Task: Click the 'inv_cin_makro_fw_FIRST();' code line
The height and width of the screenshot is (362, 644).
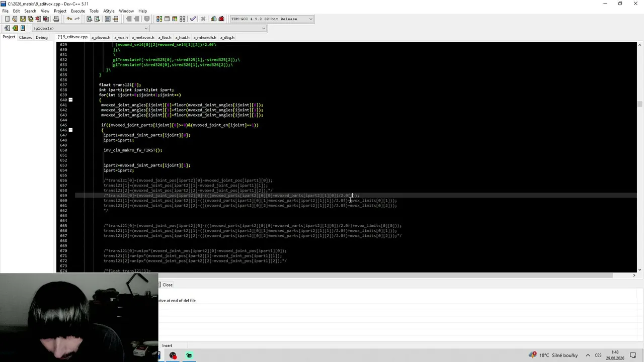Action: tap(133, 150)
